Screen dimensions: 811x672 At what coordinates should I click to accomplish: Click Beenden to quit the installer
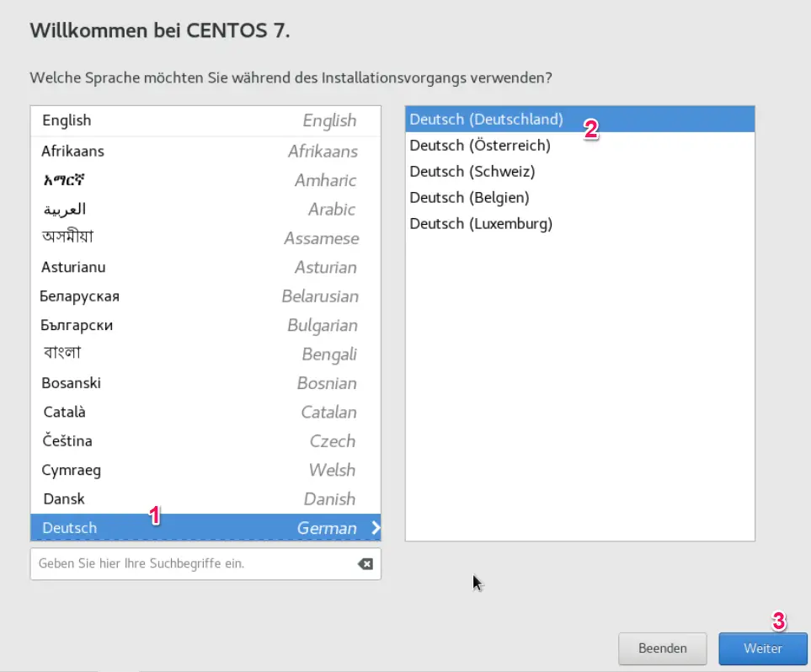[x=662, y=648]
